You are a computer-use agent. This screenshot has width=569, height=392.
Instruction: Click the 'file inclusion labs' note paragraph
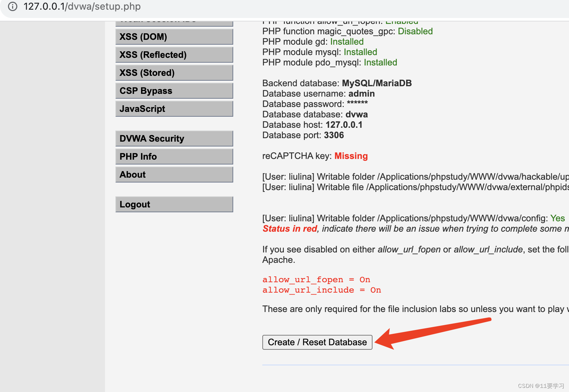415,309
